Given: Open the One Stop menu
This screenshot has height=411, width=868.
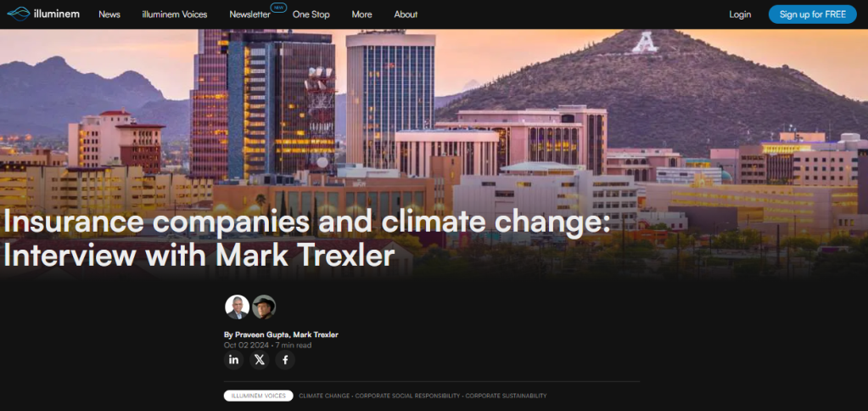Looking at the screenshot, I should (311, 14).
